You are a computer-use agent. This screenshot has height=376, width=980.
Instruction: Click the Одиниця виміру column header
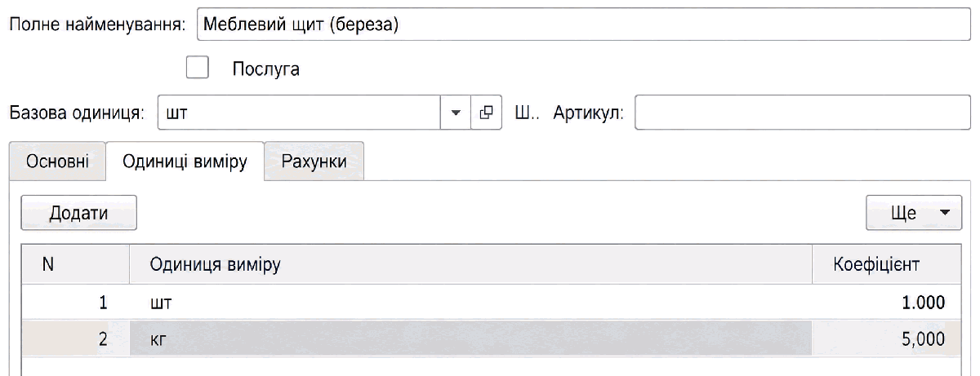point(471,264)
